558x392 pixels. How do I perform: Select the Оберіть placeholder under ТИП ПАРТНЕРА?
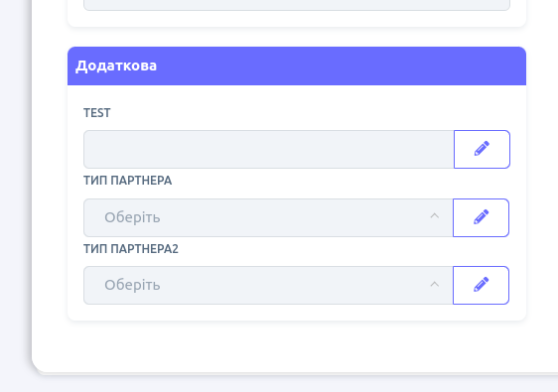[x=132, y=217]
